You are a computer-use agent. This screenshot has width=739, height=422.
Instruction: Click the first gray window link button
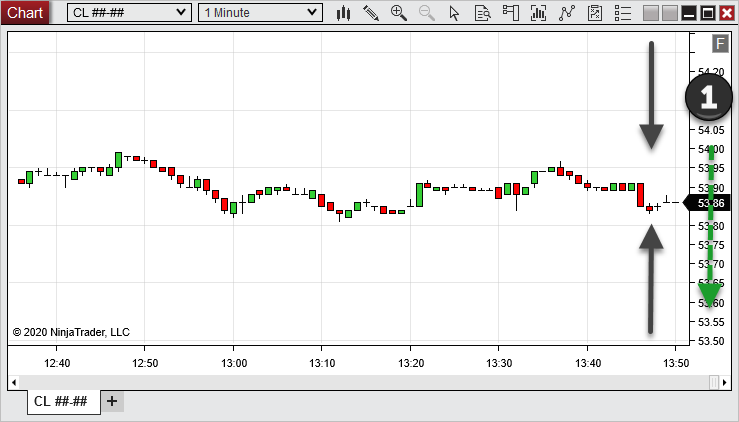pos(651,13)
